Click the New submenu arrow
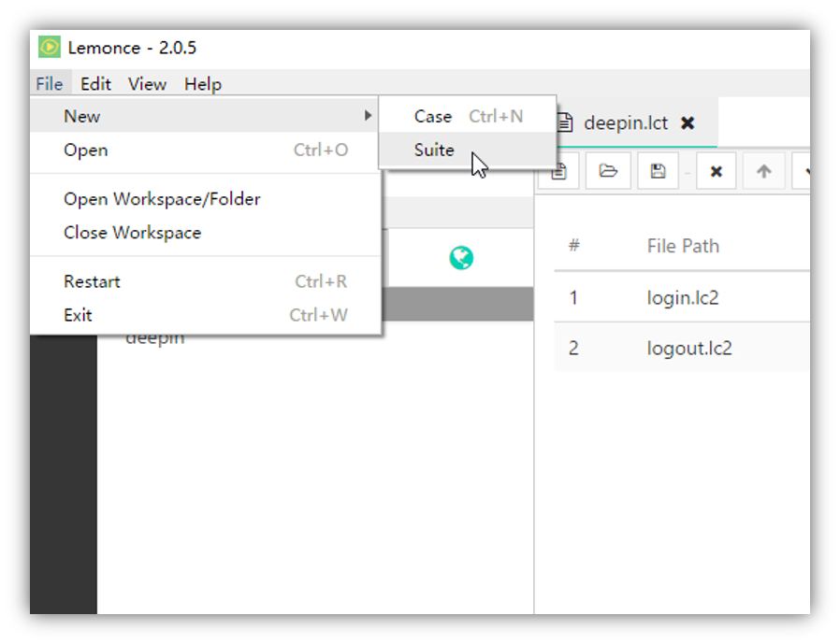840x644 pixels. (x=368, y=116)
